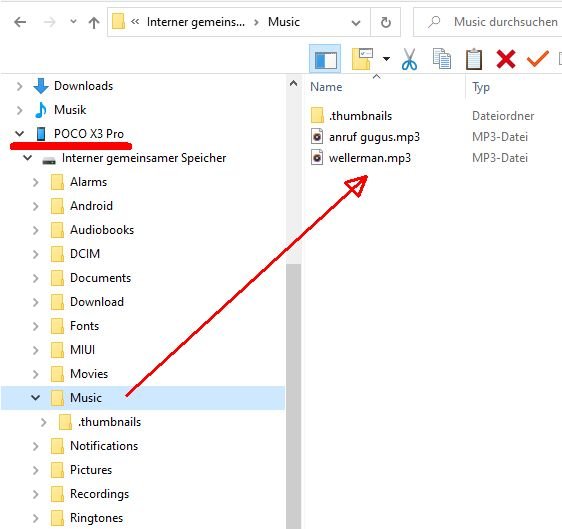Viewport: 562px width, 529px height.
Task: Select wellerman.mp3 file
Action: coord(370,158)
